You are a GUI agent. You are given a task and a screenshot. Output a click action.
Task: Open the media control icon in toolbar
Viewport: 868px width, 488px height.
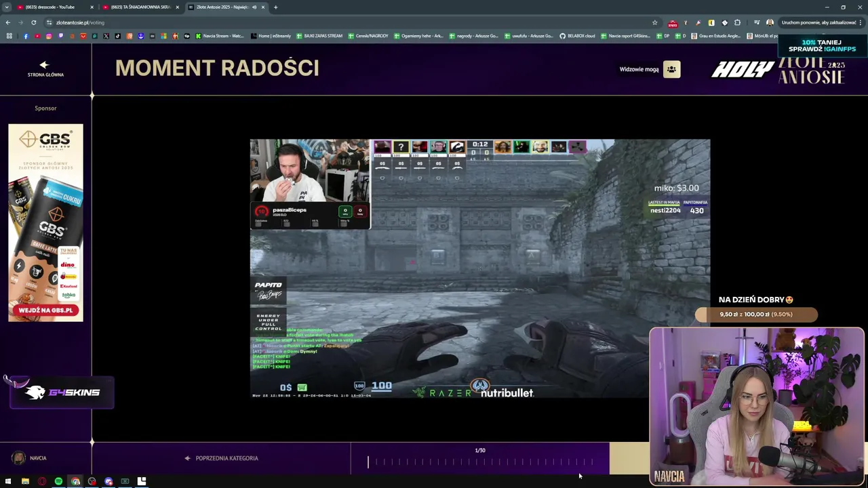pos(757,22)
